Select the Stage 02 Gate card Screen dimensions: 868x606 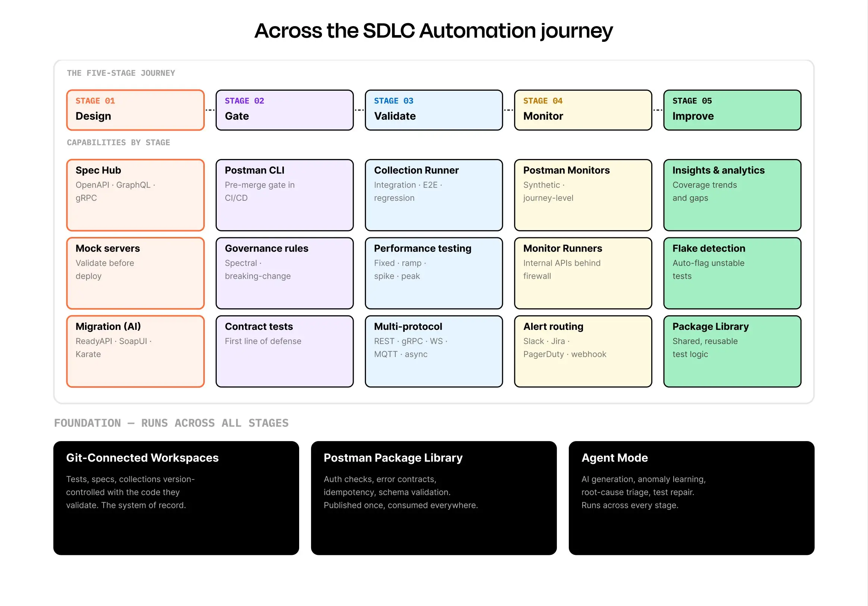[x=285, y=110]
